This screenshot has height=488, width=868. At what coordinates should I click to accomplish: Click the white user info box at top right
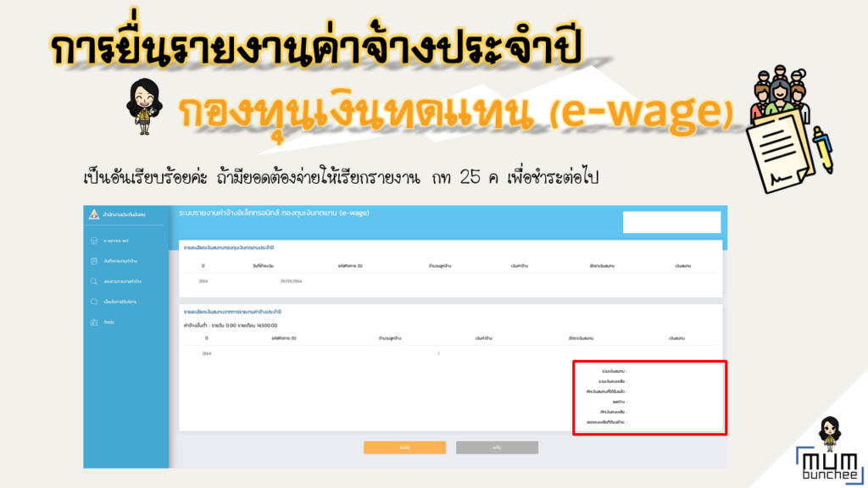671,222
